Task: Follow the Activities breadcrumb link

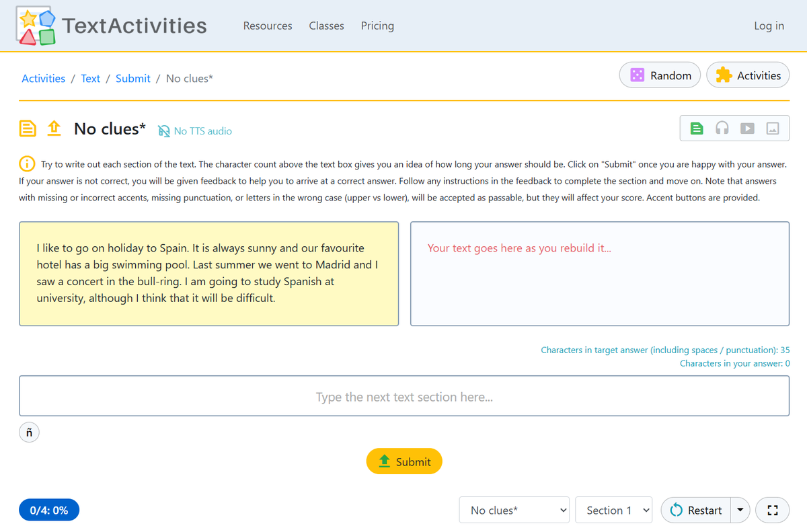Action: point(43,79)
